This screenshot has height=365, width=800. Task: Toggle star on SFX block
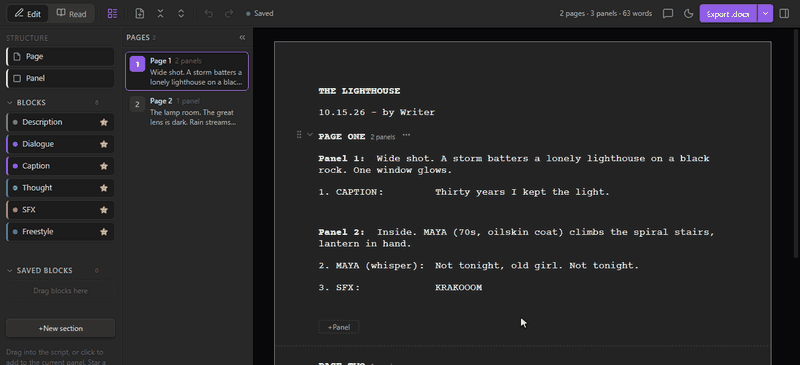coord(104,210)
